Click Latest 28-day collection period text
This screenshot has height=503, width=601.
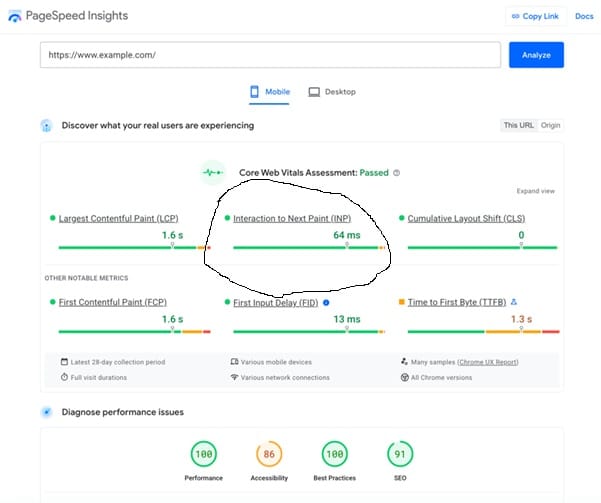coord(118,362)
